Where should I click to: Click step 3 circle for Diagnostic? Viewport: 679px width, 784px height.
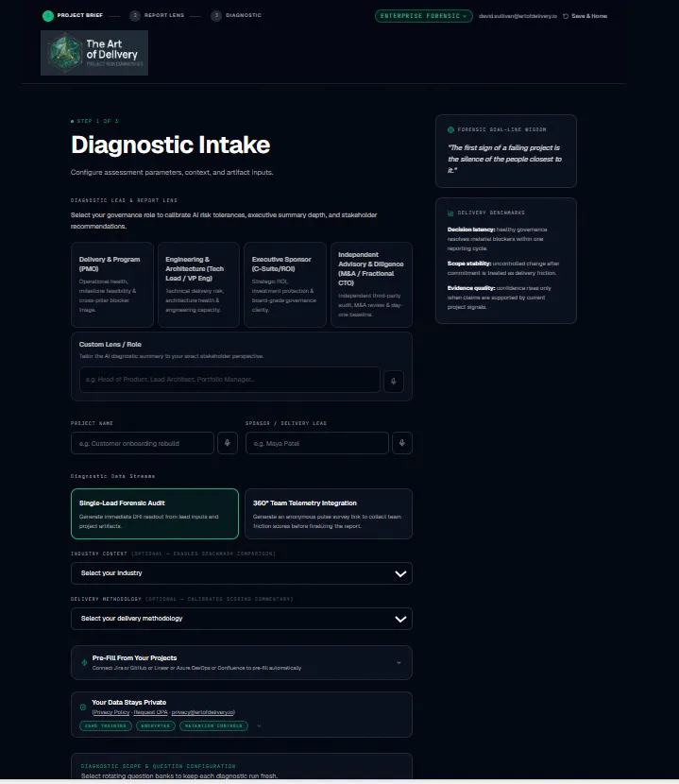point(216,15)
